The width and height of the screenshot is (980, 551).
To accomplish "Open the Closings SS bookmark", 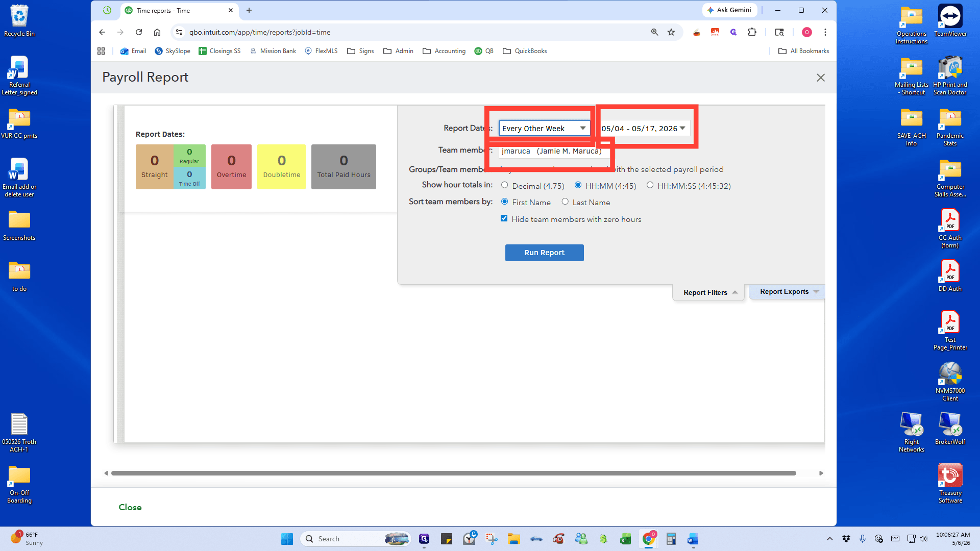I will coord(219,51).
